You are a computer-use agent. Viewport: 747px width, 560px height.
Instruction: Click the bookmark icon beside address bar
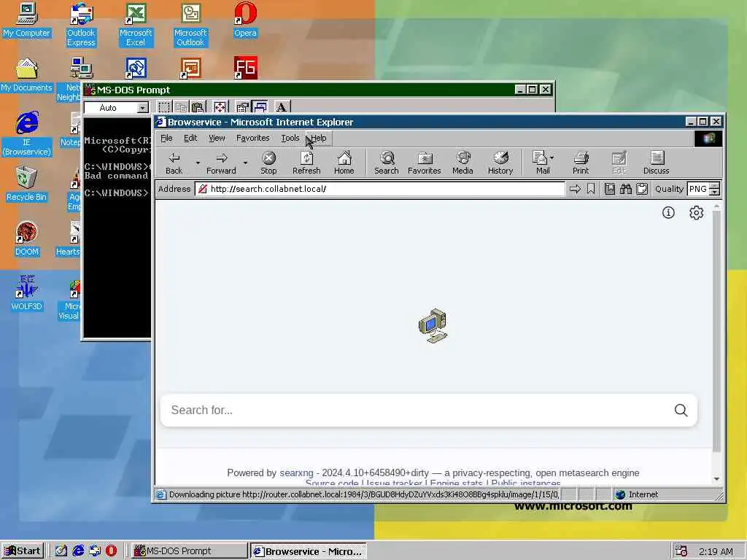click(x=591, y=189)
